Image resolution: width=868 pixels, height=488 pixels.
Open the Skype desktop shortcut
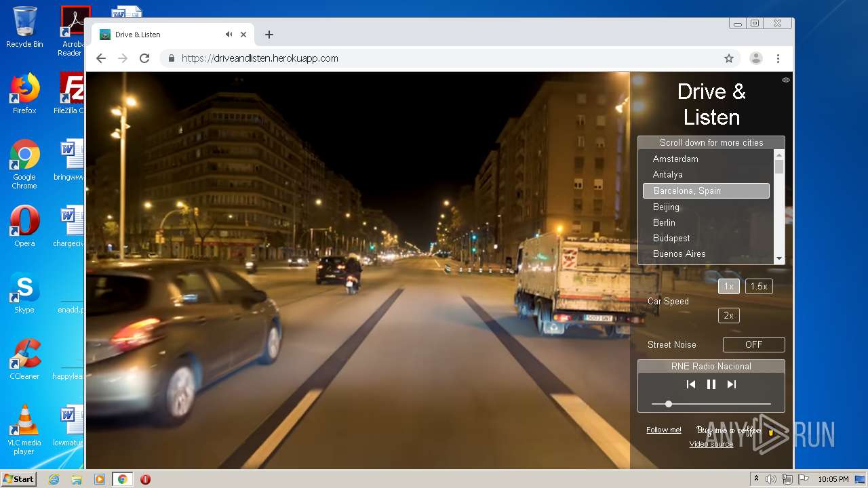coord(24,293)
